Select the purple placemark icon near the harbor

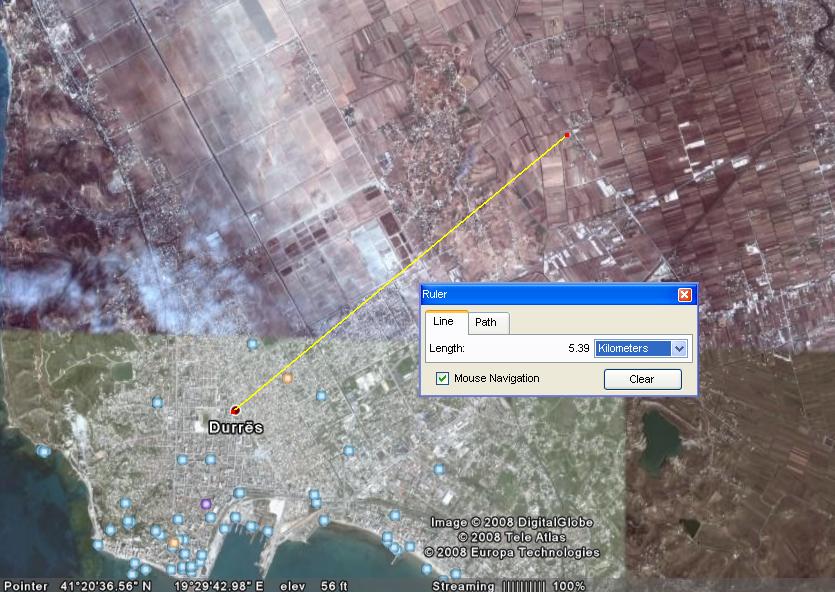[x=206, y=504]
